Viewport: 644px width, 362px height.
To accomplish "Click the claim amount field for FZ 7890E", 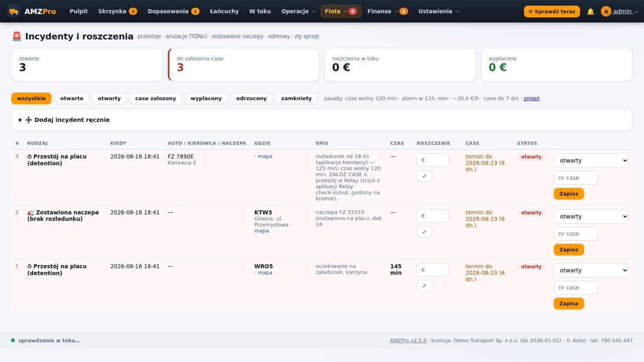I will (x=432, y=160).
